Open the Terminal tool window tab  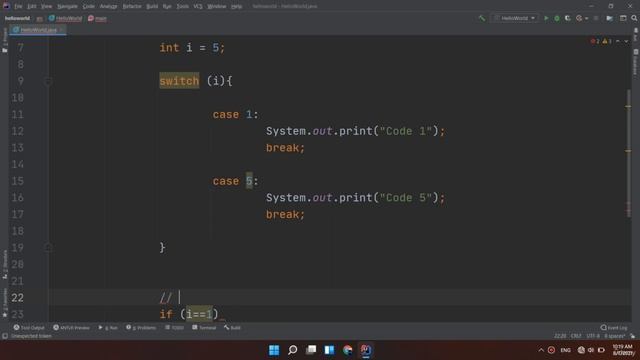pos(204,327)
